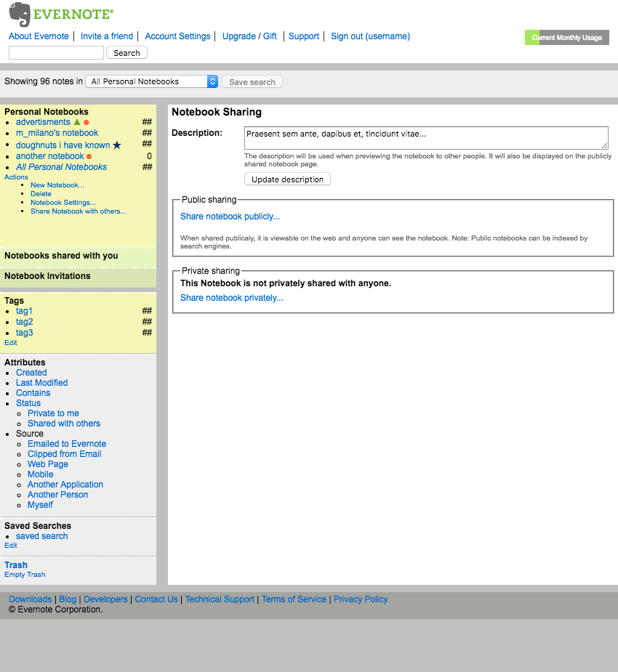This screenshot has height=672, width=618.
Task: Click the disabled Save search button
Action: [x=252, y=81]
